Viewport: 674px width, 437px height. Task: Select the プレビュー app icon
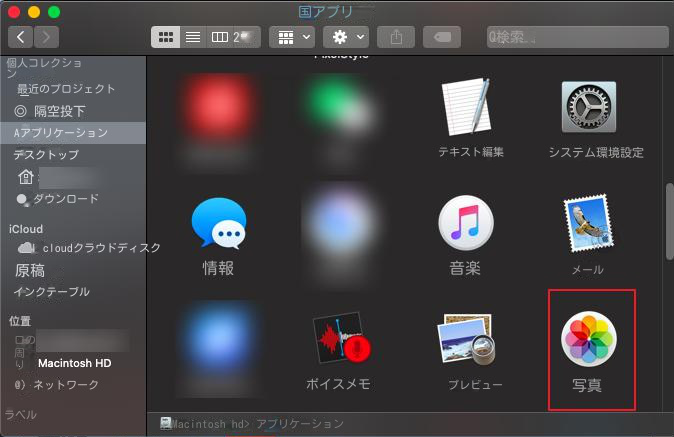(466, 339)
